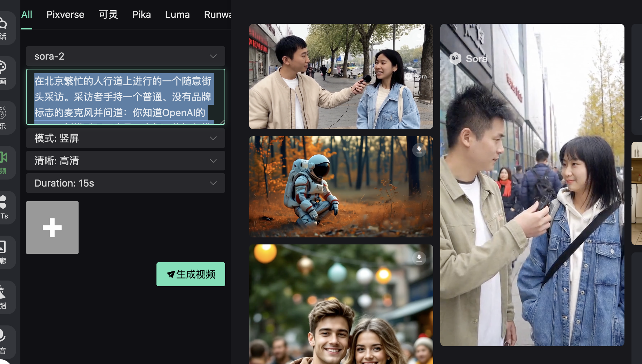Open the GPTs section in sidebar
This screenshot has height=364, width=642.
click(x=4, y=207)
